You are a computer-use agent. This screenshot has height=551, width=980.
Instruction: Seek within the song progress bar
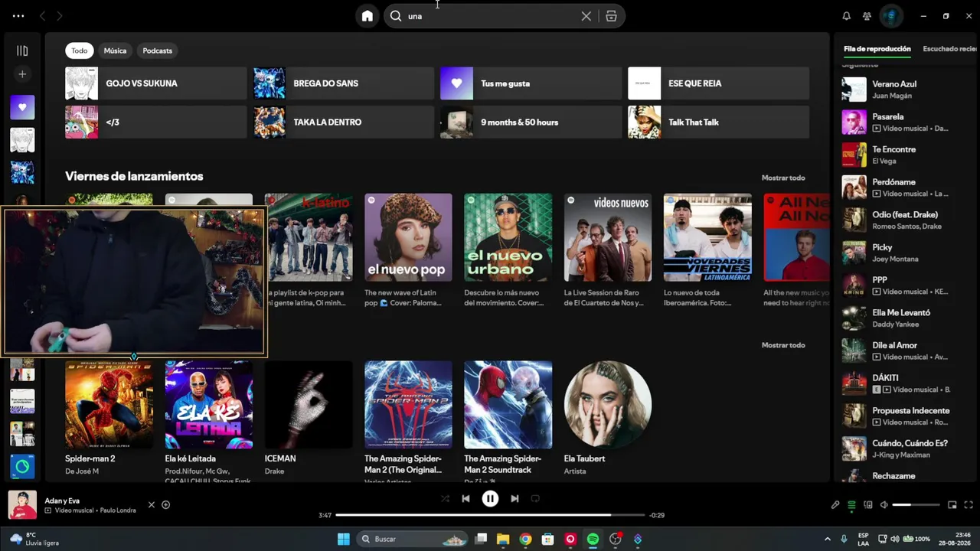490,515
